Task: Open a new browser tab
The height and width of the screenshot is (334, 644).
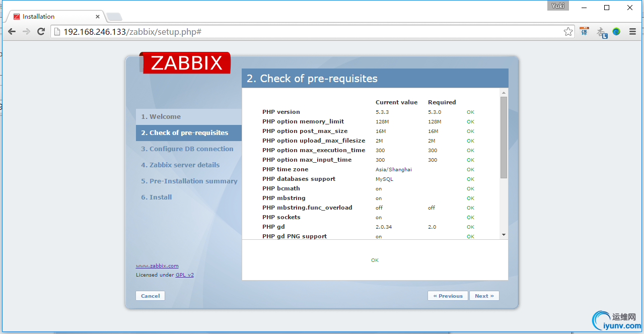Action: click(x=114, y=17)
